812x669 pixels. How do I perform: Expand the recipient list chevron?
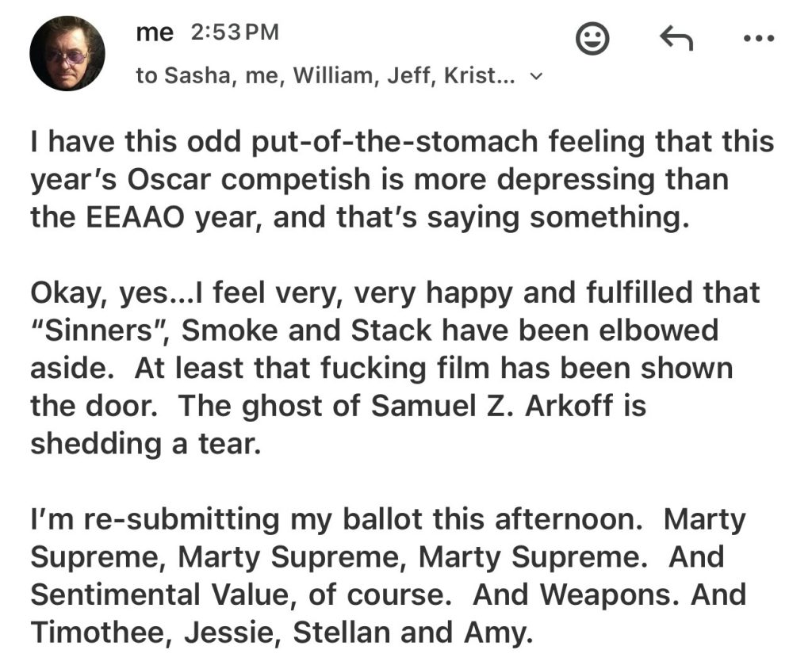point(536,77)
